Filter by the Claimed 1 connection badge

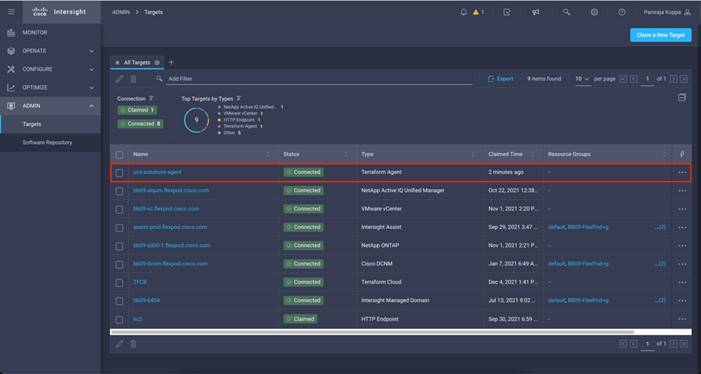pos(137,110)
